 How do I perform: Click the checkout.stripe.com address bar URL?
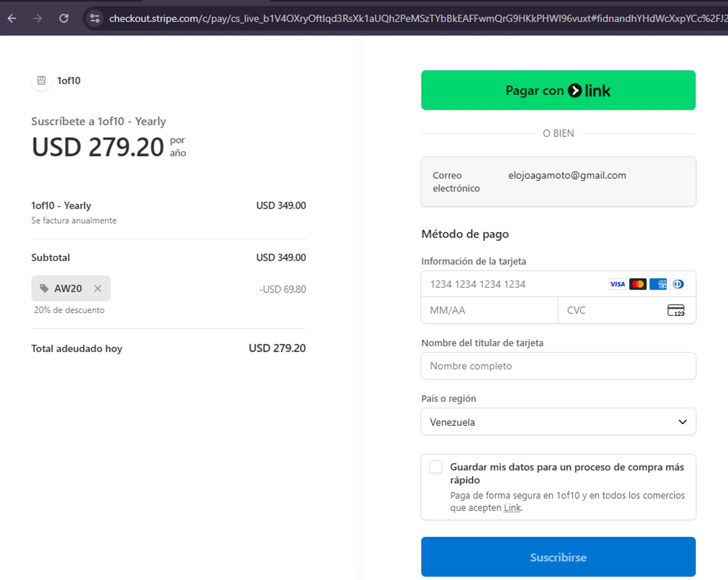click(x=417, y=18)
